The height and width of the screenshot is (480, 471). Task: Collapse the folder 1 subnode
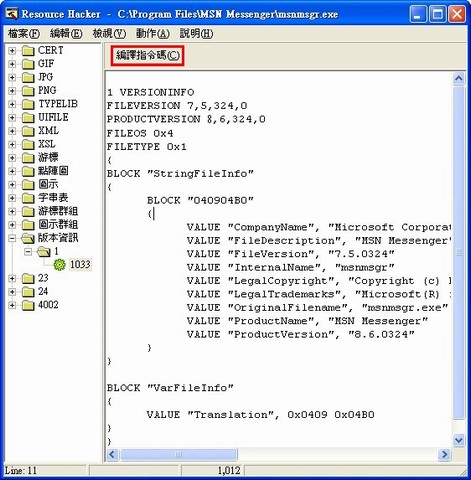pyautogui.click(x=28, y=252)
